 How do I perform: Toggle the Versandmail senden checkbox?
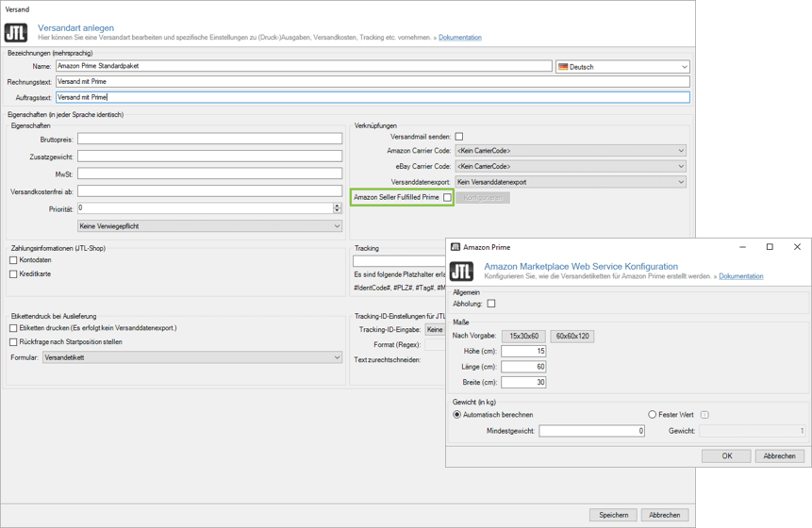pyautogui.click(x=459, y=137)
